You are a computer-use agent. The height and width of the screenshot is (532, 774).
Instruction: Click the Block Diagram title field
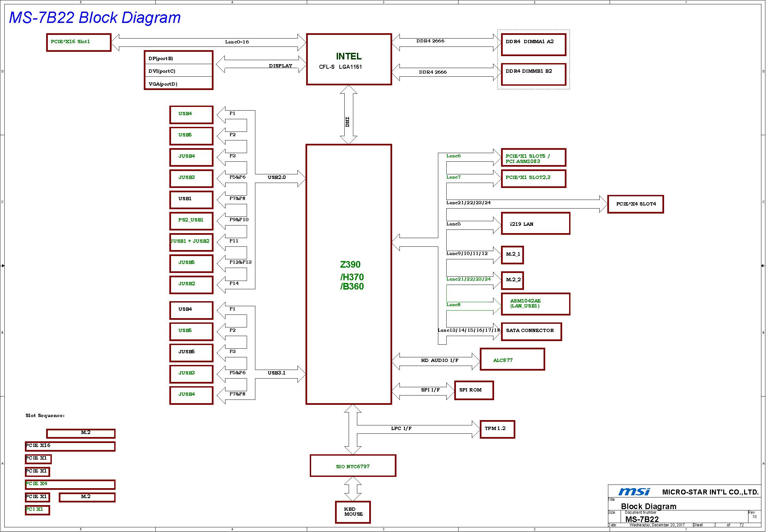(x=648, y=506)
